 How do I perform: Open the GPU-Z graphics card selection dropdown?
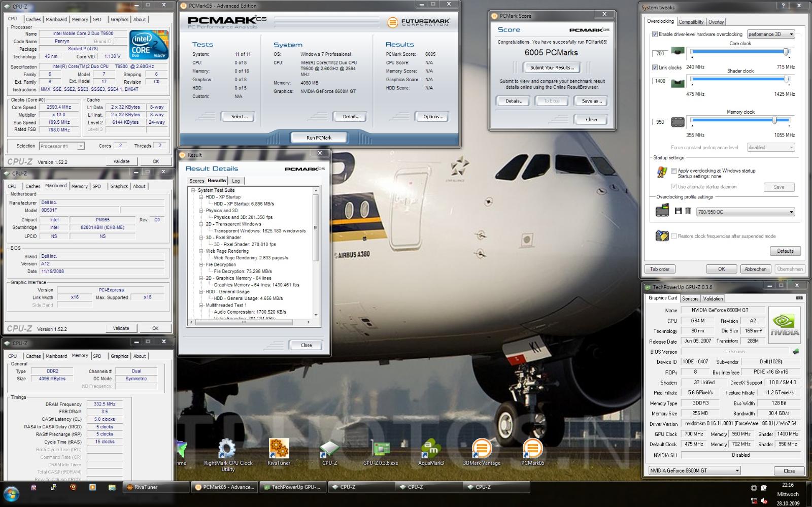tap(694, 470)
